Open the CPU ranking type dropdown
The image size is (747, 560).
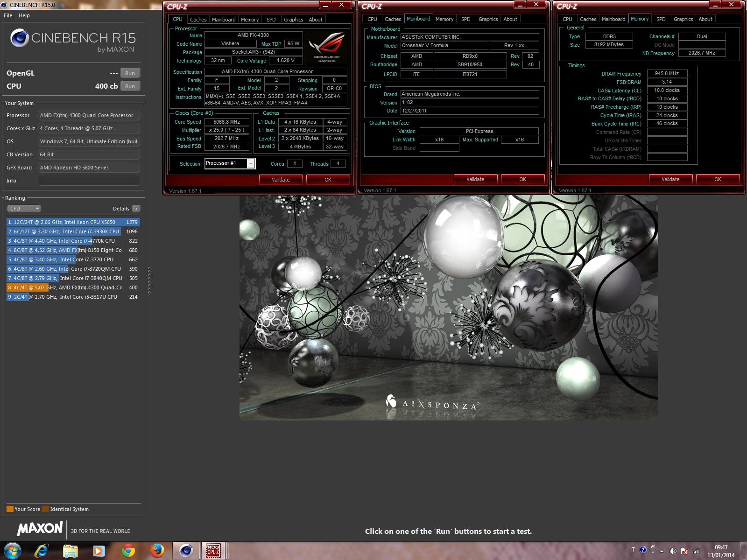pyautogui.click(x=24, y=209)
